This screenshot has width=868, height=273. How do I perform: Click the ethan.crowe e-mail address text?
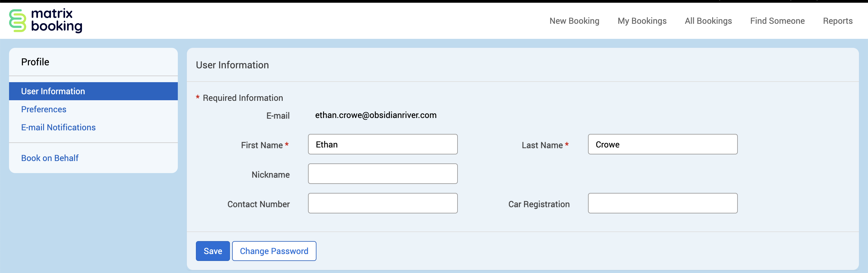[x=375, y=115]
